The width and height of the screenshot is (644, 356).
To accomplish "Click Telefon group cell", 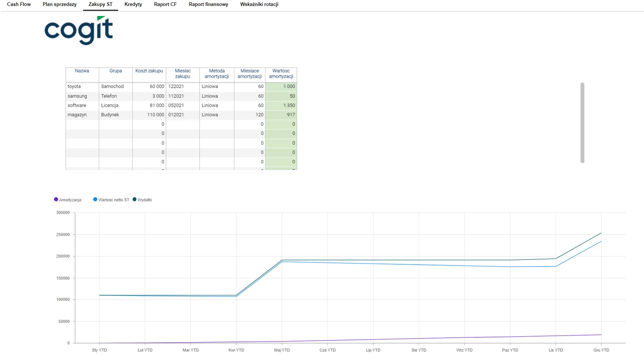I will tap(116, 96).
